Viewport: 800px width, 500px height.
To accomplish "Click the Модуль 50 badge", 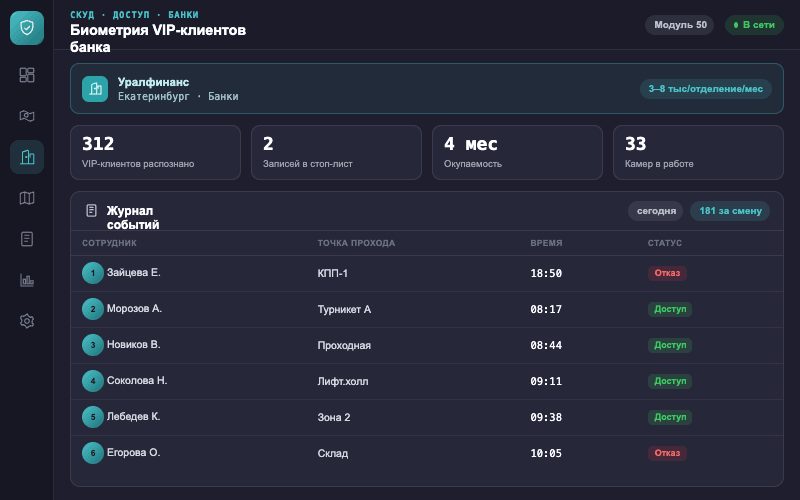I will point(680,24).
